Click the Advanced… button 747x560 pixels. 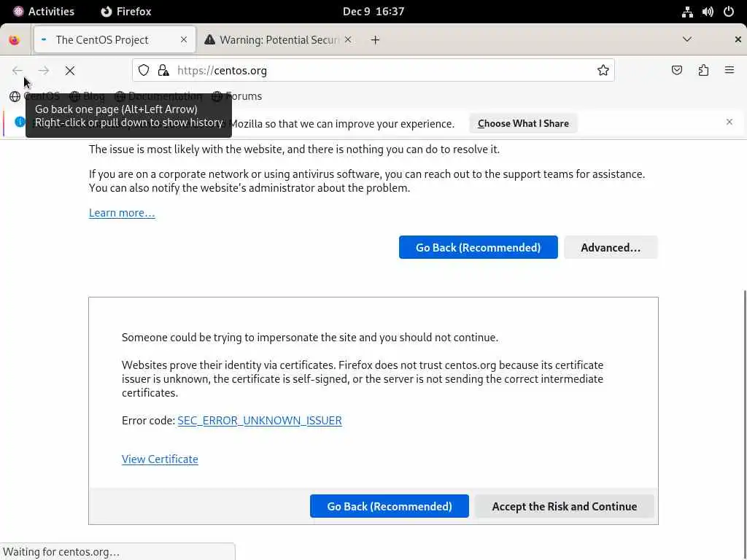611,247
